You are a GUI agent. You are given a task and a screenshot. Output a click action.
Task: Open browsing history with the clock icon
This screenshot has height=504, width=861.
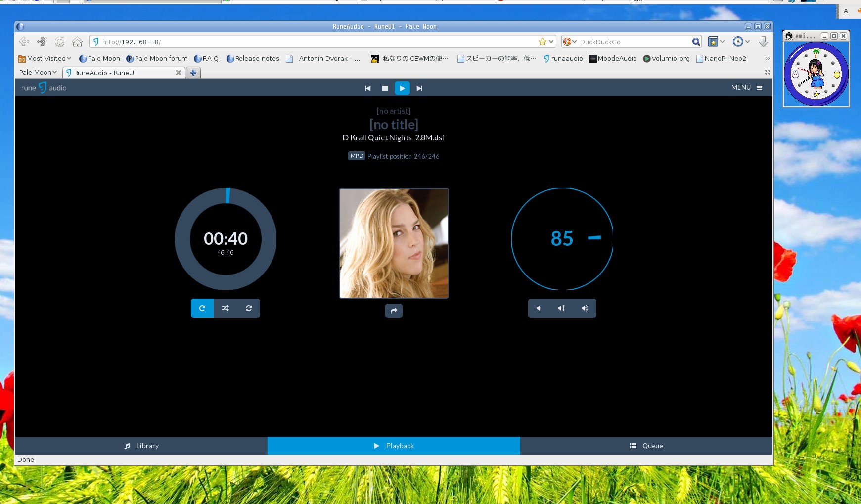click(x=739, y=42)
